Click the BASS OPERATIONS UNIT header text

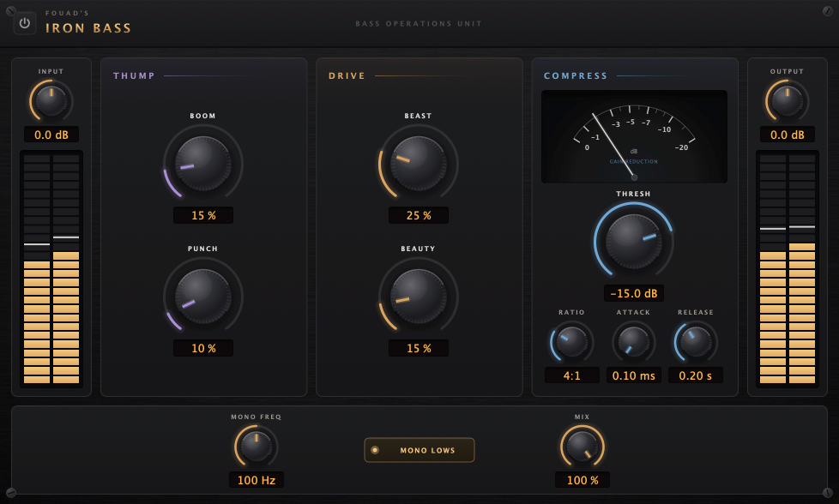(x=419, y=23)
